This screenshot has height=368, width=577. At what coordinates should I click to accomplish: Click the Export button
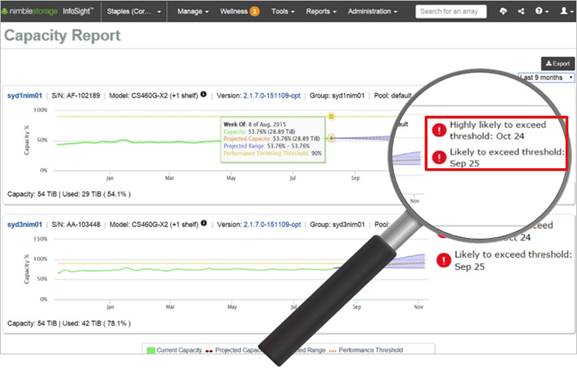(557, 64)
